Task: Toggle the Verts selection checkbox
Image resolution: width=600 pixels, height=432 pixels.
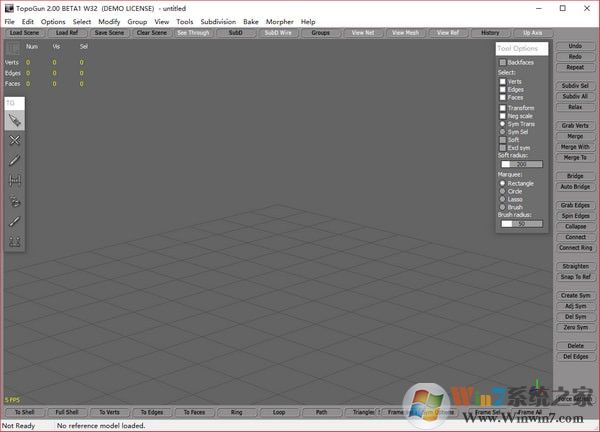Action: click(x=503, y=81)
